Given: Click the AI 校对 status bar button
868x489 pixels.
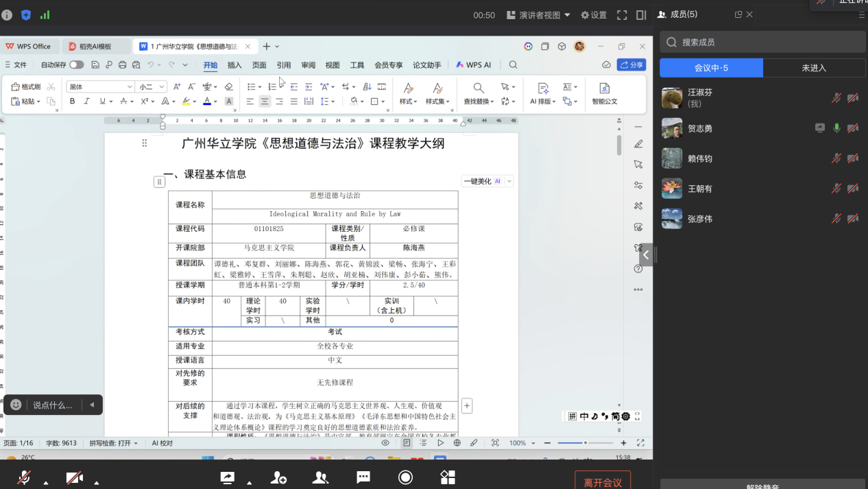Looking at the screenshot, I should (x=162, y=443).
